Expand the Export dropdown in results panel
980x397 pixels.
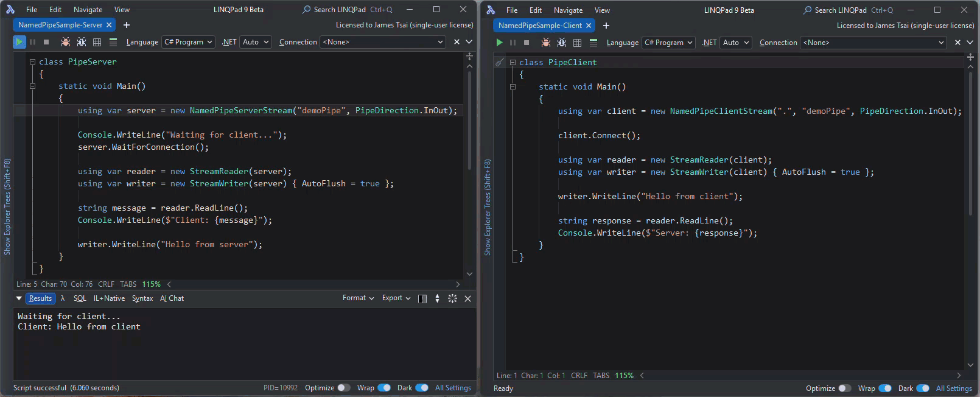(396, 298)
